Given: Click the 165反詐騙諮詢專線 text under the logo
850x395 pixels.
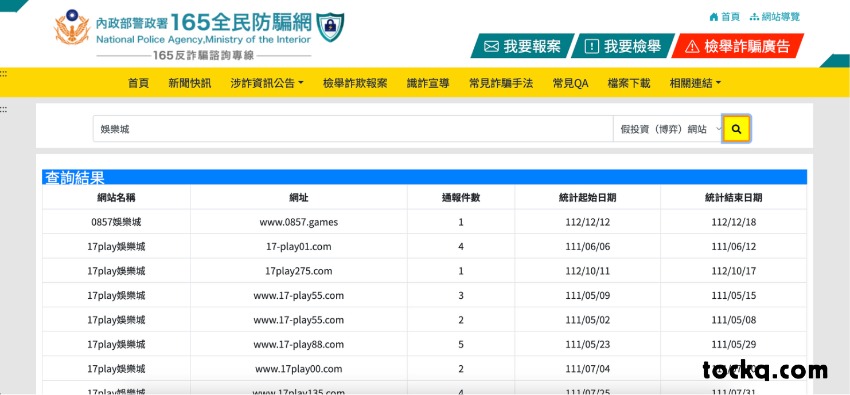Looking at the screenshot, I should (x=203, y=55).
